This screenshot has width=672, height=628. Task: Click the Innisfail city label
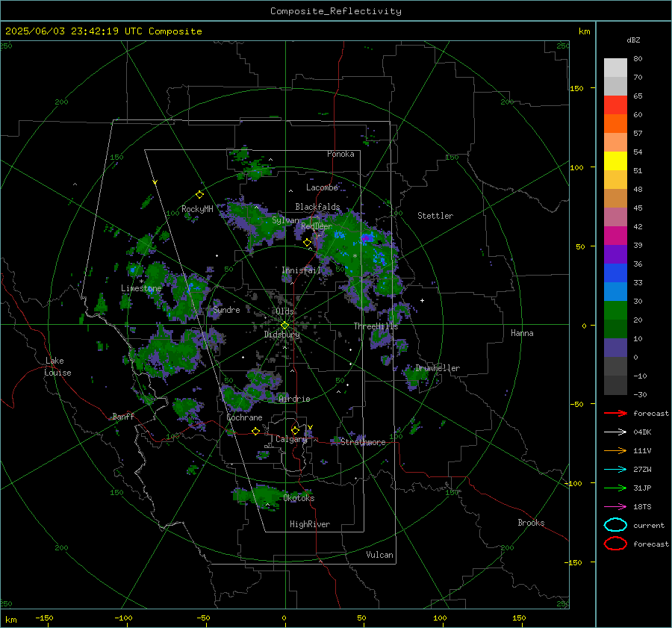click(x=301, y=270)
